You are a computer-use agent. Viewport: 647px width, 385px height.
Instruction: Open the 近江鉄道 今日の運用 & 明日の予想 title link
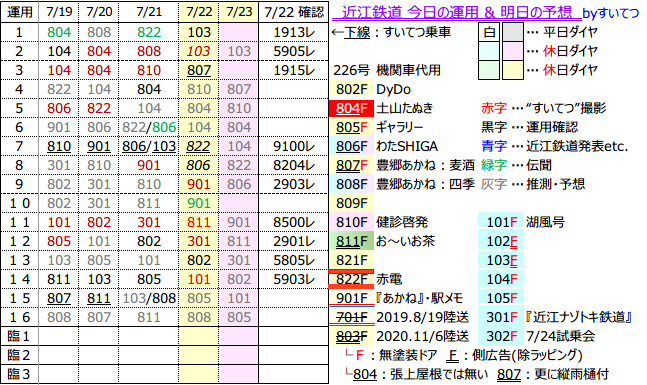click(x=456, y=13)
